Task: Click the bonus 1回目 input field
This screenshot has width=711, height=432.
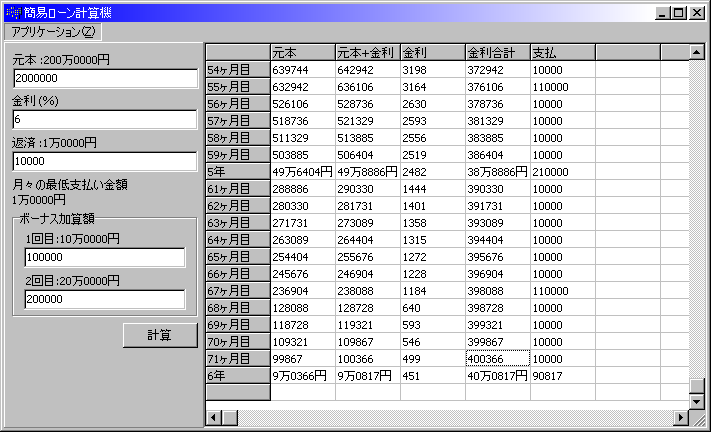Action: coord(105,258)
